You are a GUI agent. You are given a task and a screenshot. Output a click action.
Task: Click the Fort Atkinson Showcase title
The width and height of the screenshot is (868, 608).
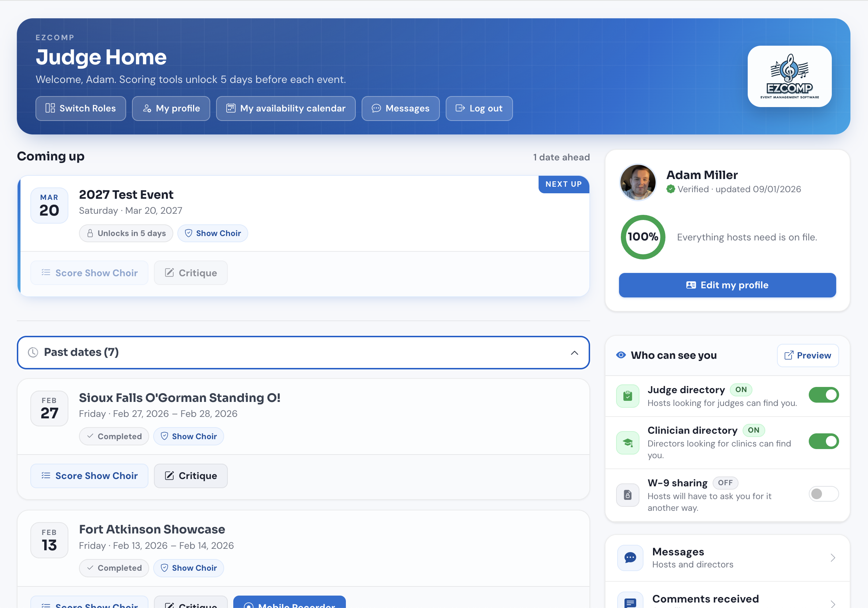pos(152,529)
